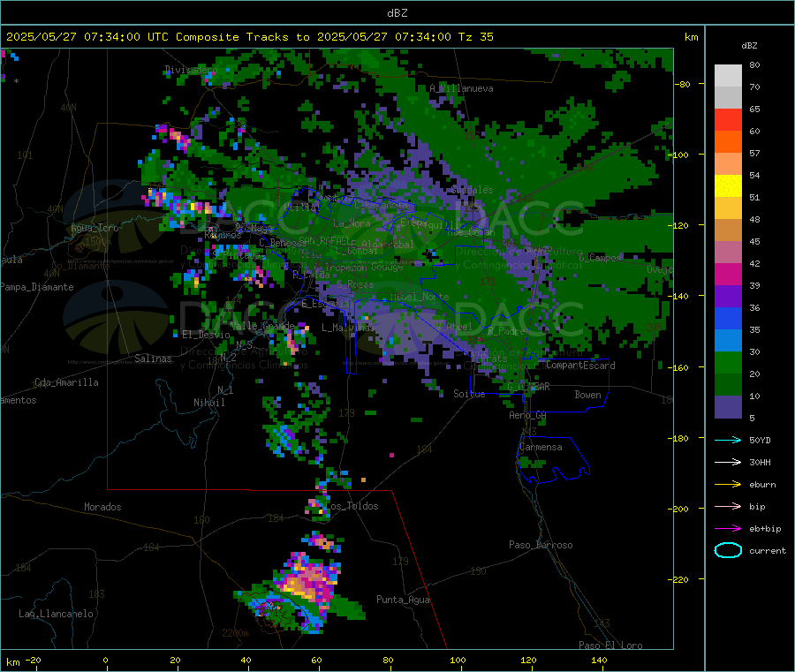
Task: Click the 'Divisadero' map label
Action: tap(191, 70)
